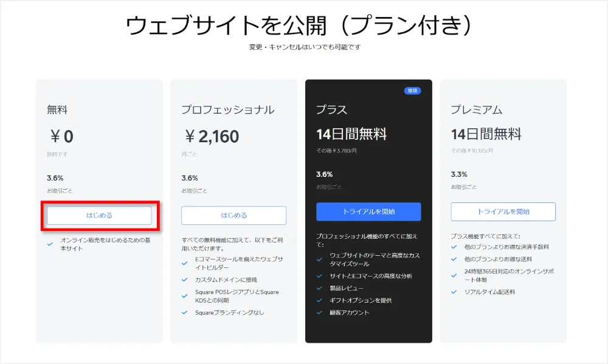The height and width of the screenshot is (364, 608).
Task: Start the プラス plan trial
Action: click(x=368, y=211)
